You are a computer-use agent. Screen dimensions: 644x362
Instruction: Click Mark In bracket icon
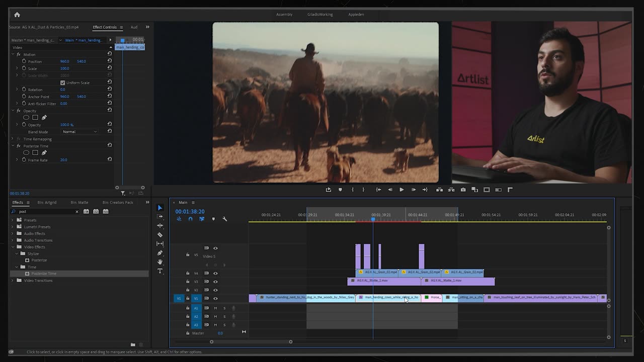(x=352, y=190)
